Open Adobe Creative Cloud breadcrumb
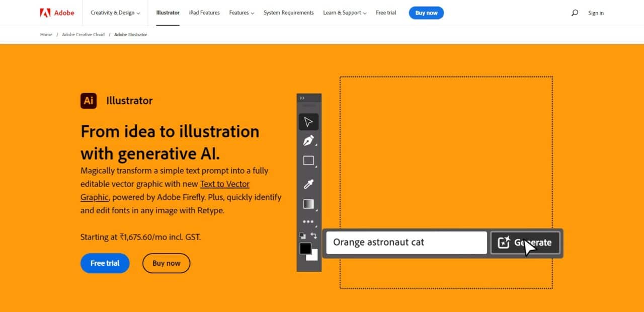 [84, 35]
